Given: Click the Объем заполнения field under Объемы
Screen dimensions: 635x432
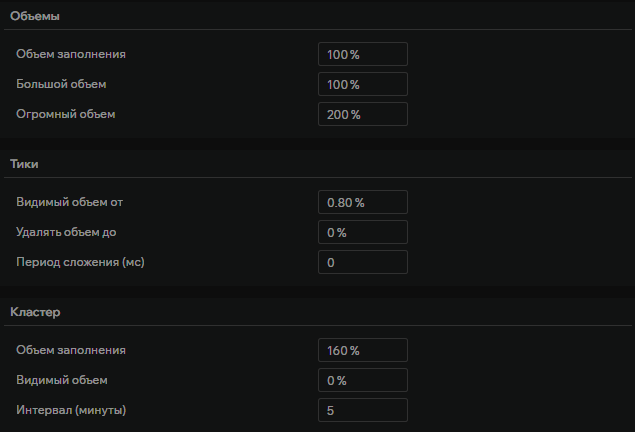Looking at the screenshot, I should (362, 54).
